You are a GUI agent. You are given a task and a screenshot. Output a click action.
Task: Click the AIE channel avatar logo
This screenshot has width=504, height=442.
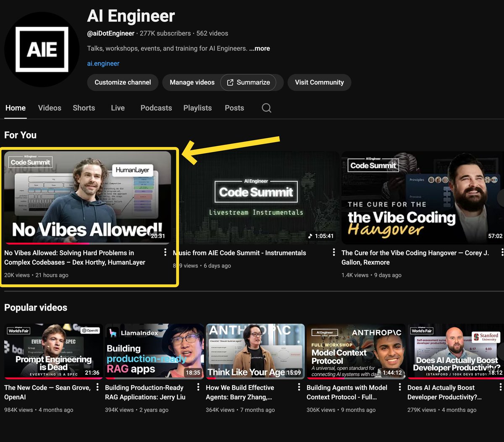click(42, 50)
